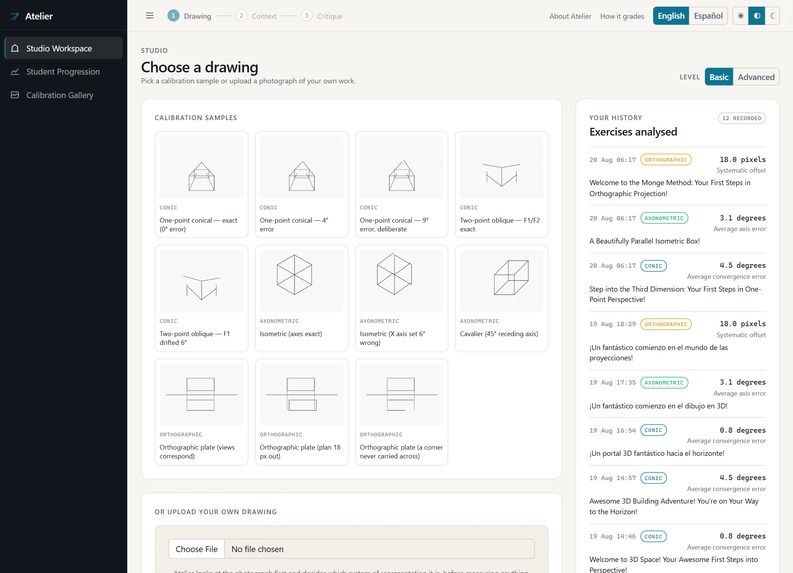This screenshot has height=573, width=793.
Task: Go to step 2 Context
Action: point(256,16)
